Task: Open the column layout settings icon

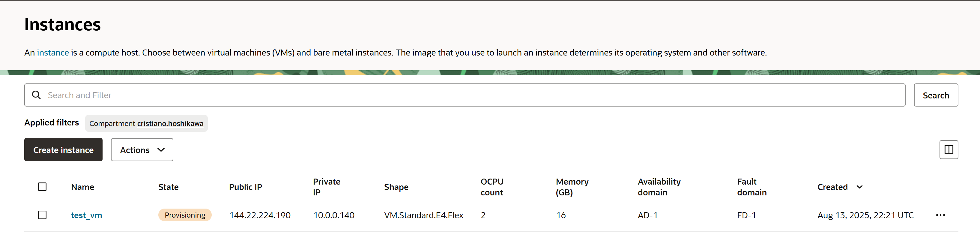Action: pos(949,150)
